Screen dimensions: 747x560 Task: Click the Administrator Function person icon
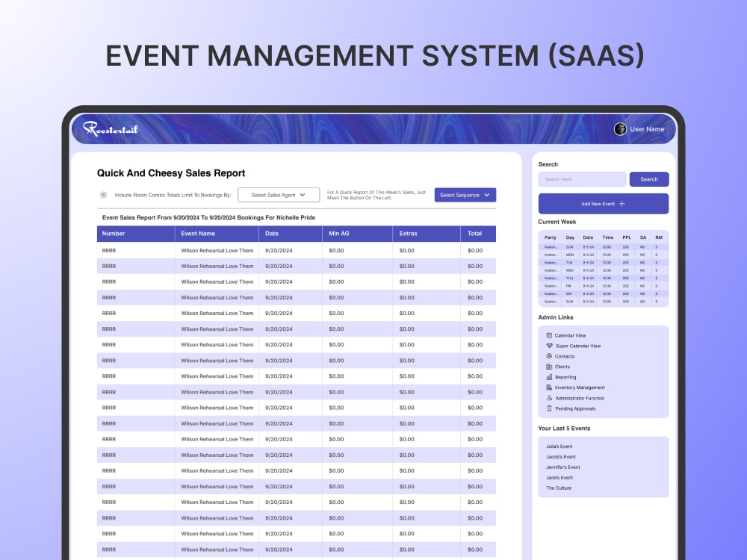point(549,398)
